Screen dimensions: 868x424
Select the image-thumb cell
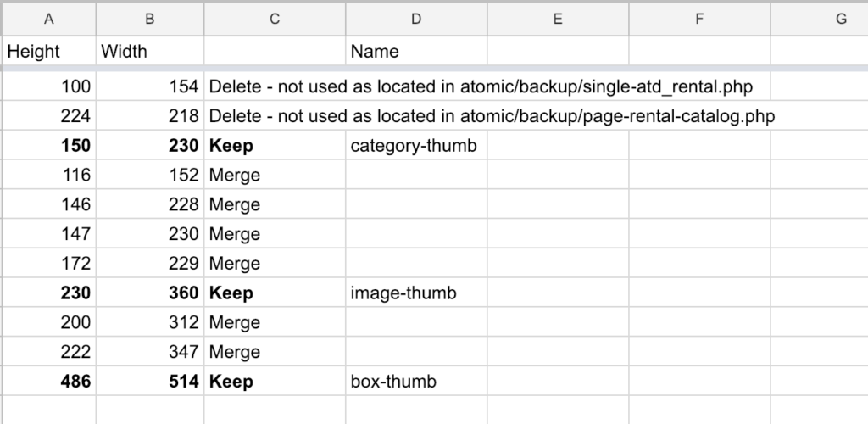[416, 293]
